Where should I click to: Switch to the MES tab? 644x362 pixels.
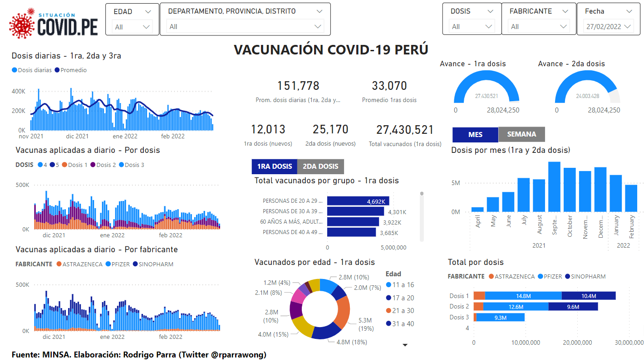pyautogui.click(x=475, y=134)
